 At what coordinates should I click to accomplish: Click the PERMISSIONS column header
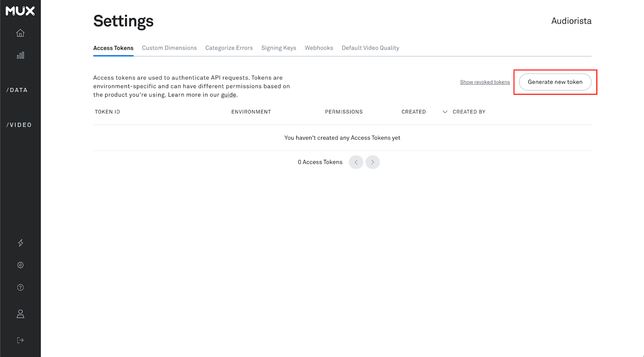pyautogui.click(x=344, y=112)
